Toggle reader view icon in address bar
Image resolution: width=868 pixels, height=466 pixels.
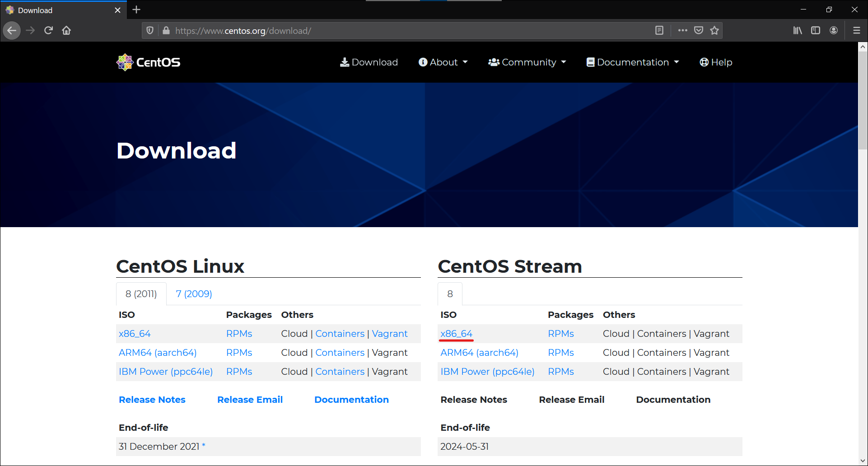(659, 31)
